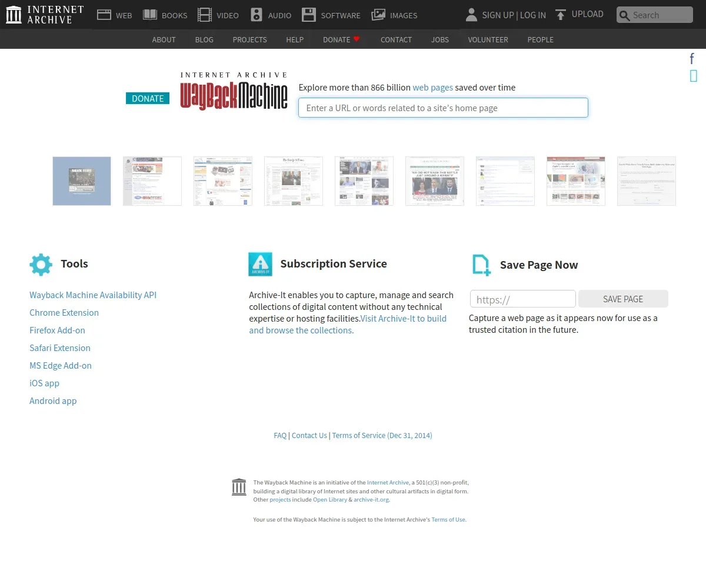Click footer "Internet Archive" text link
This screenshot has height=588, width=706.
388,482
